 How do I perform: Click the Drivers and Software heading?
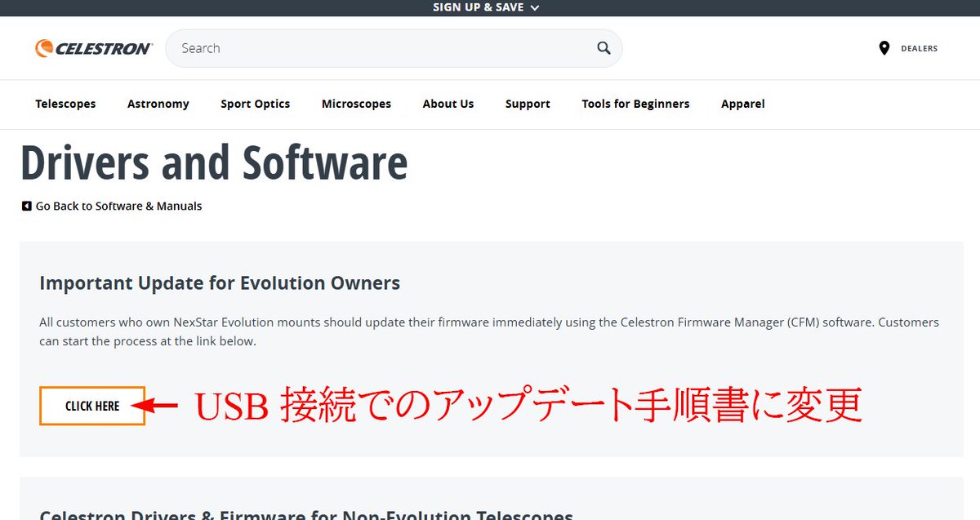point(214,162)
